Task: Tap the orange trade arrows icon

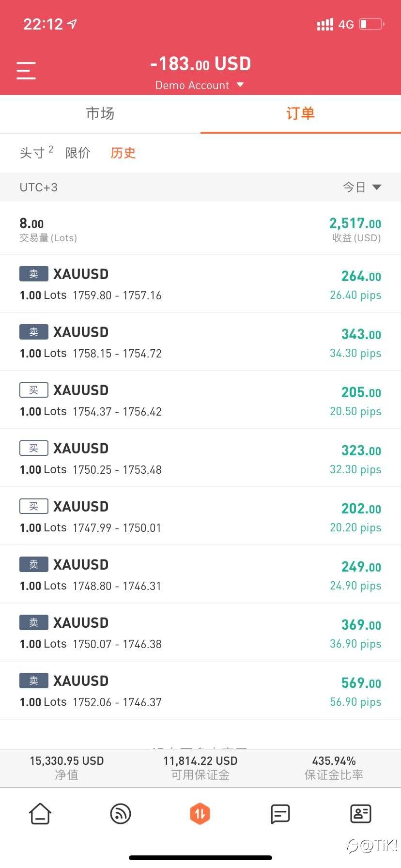Action: click(x=200, y=813)
